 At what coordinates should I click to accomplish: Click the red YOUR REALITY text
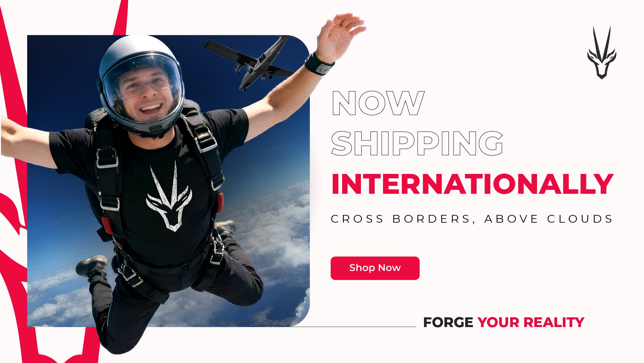[x=531, y=322]
